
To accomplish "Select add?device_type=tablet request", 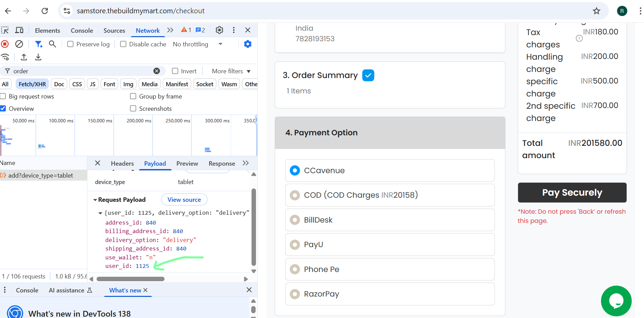I will [43, 175].
